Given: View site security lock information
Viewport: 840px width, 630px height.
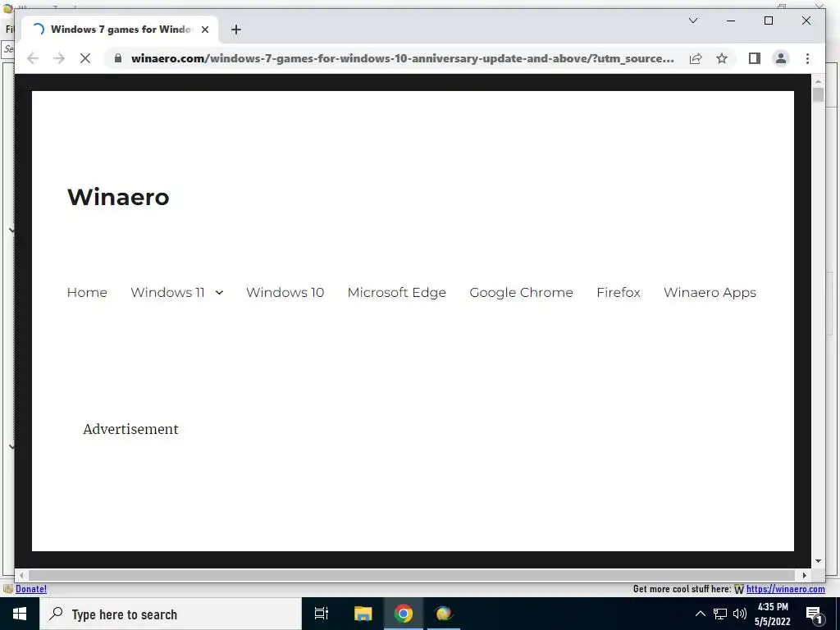Looking at the screenshot, I should pos(118,58).
